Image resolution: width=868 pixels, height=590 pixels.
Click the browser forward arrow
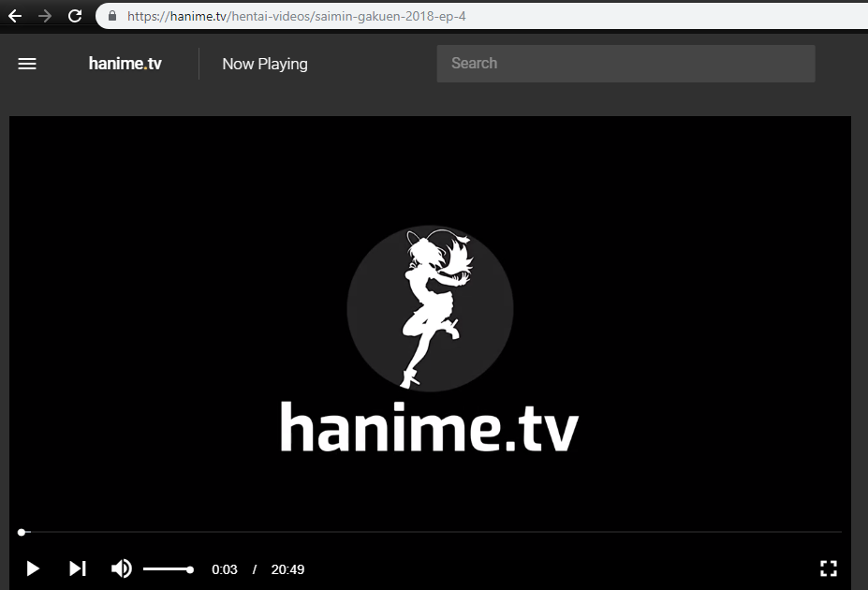(x=45, y=16)
